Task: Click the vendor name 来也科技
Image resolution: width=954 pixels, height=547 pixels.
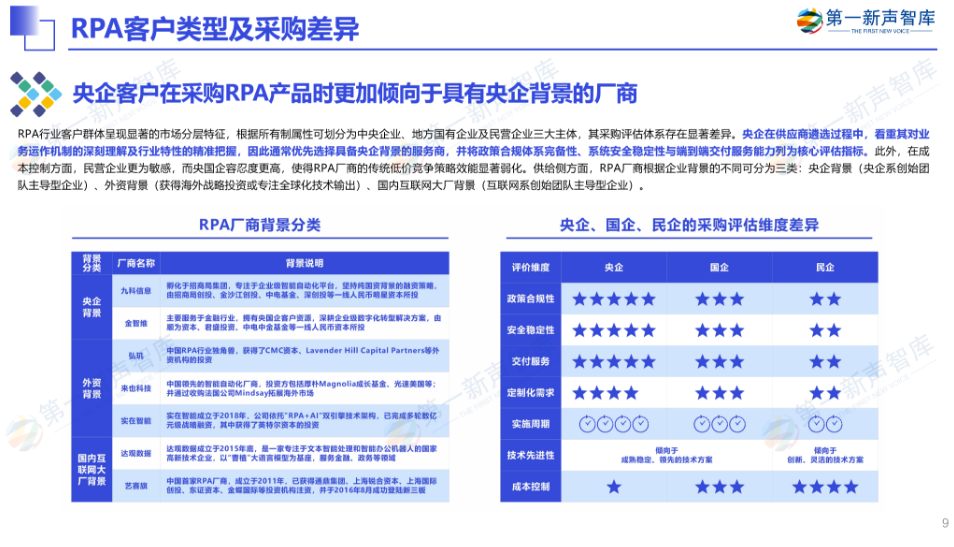Action: tap(136, 388)
